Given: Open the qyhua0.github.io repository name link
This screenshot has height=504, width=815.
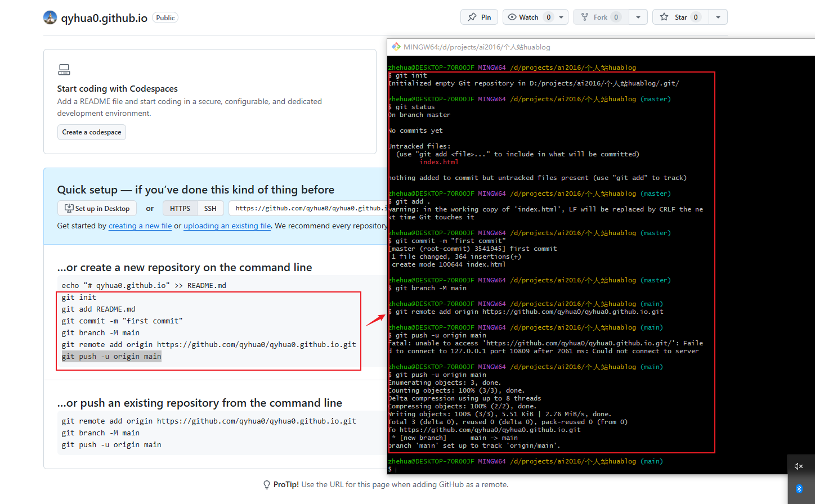Looking at the screenshot, I should 104,18.
